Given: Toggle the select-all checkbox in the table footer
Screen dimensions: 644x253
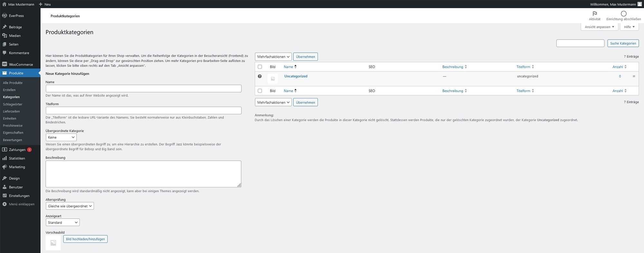Looking at the screenshot, I should 260,91.
